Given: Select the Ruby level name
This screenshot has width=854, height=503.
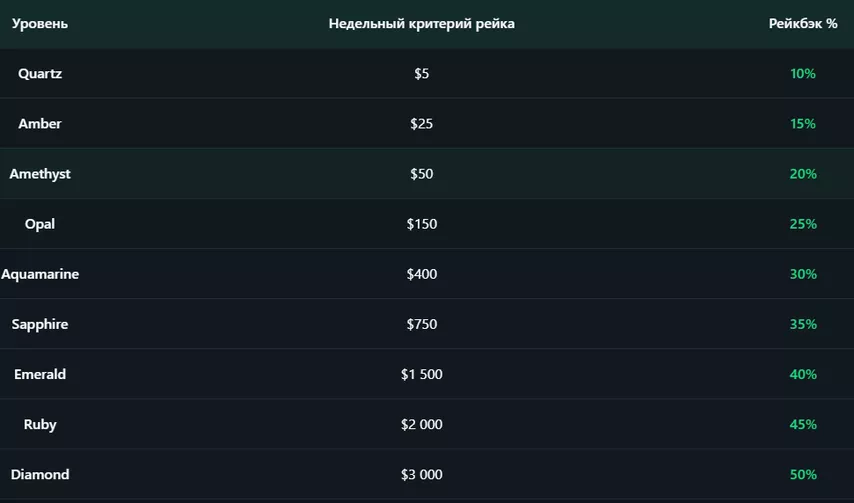Looking at the screenshot, I should [x=40, y=424].
